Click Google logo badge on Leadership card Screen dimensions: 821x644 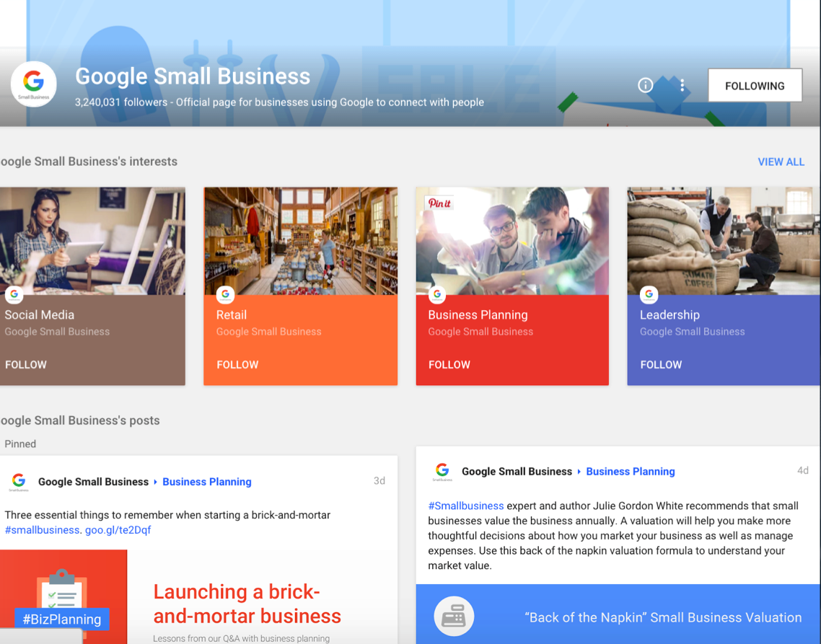click(x=649, y=294)
